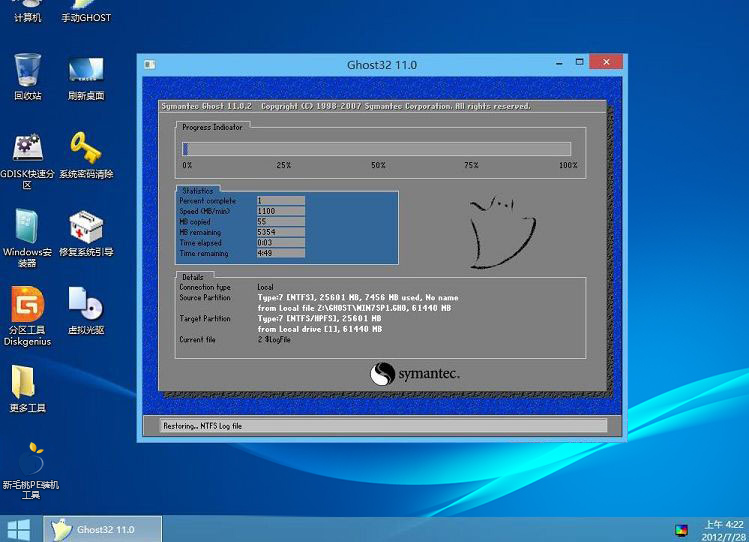Viewport: 749px width, 542px height.
Task: Launch 新毛桃PE装机工具 icon
Action: [31, 471]
